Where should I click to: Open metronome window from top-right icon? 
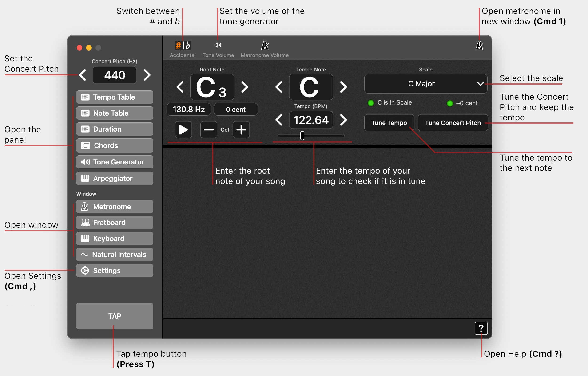click(x=479, y=46)
